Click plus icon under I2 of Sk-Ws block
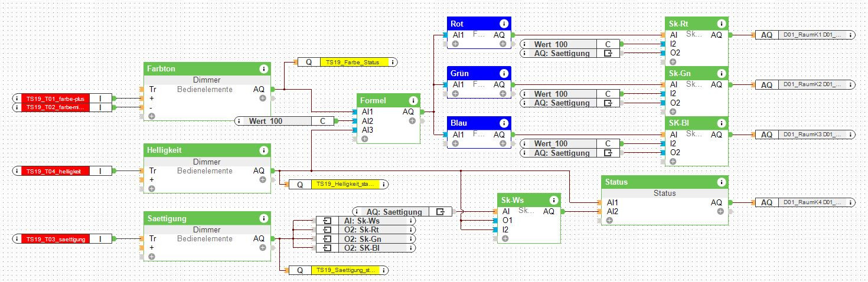Screen dimensions: 868x282 point(505,238)
